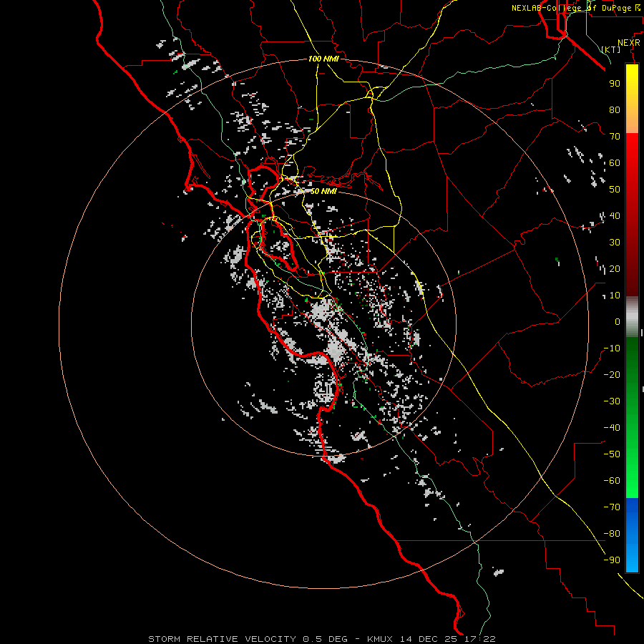Click the "NEXR" label above the color scale
Viewport: 644px width, 644px height.
coord(628,43)
